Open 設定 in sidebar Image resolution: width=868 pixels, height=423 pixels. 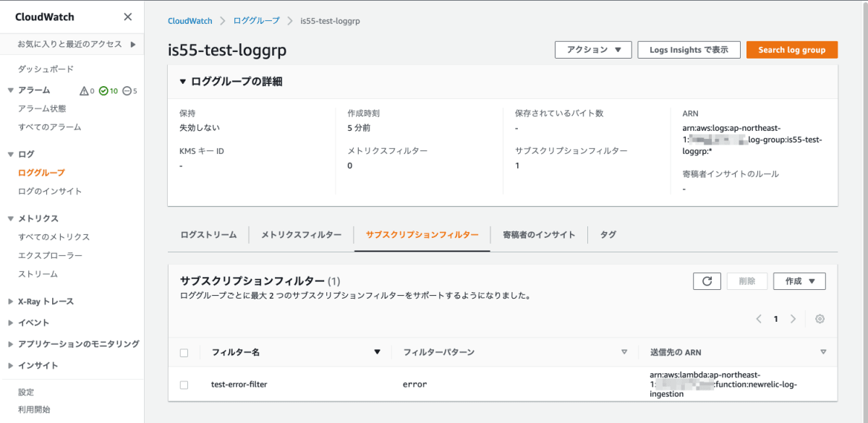click(26, 392)
